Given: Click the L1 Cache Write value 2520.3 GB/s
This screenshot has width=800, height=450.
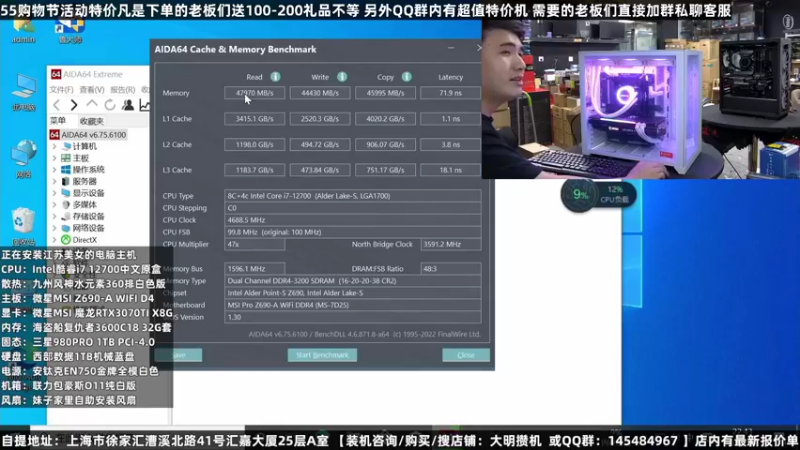Looking at the screenshot, I should click(x=320, y=119).
